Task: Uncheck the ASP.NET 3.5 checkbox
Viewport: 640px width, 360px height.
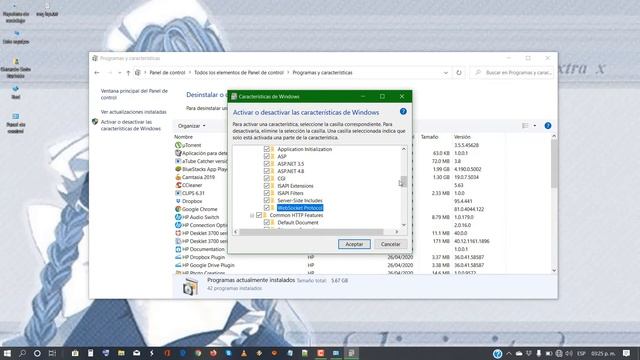Action: click(x=267, y=164)
